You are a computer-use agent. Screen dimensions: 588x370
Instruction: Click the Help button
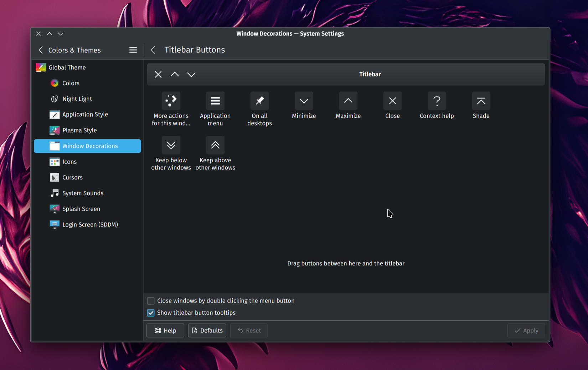165,330
